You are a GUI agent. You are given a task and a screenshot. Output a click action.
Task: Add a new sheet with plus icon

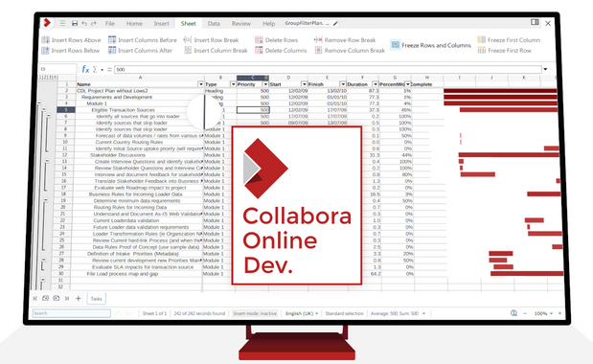(79, 299)
